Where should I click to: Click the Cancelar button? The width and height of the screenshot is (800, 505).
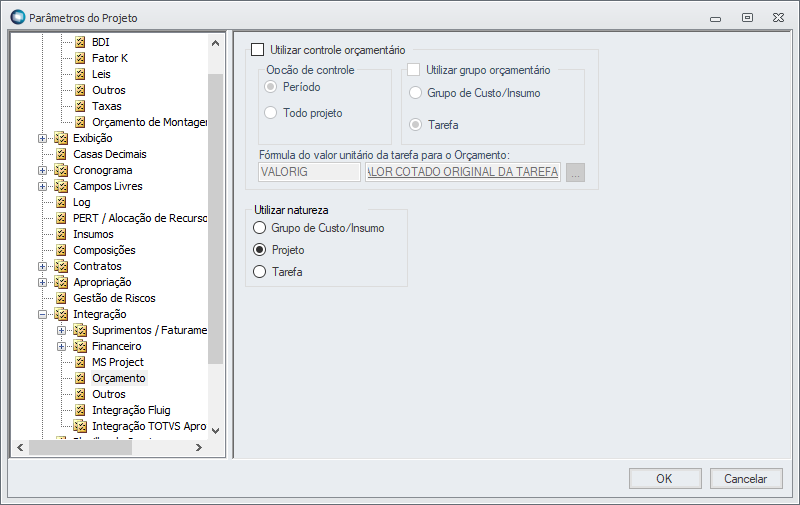click(x=745, y=478)
